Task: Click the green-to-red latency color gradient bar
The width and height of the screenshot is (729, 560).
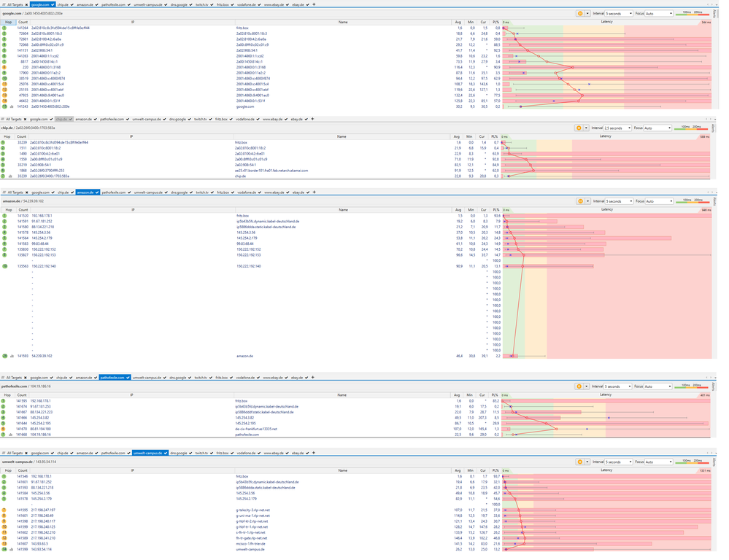Action: (693, 15)
